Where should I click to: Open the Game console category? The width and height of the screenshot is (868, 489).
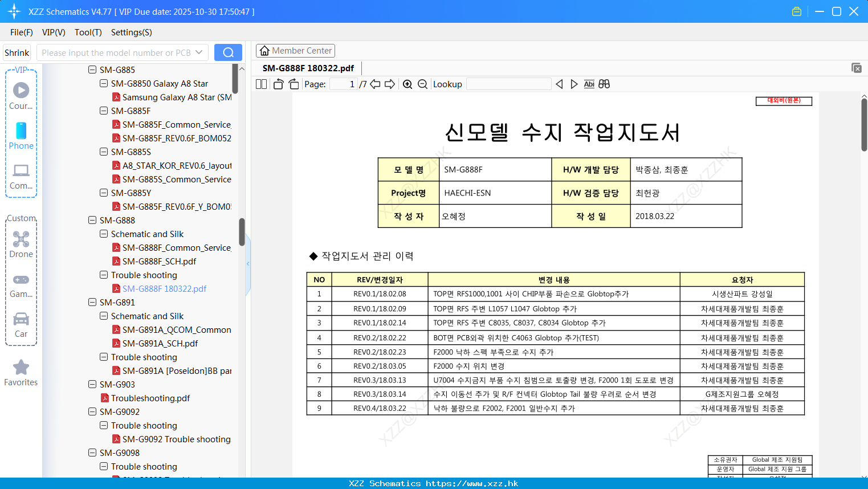[21, 284]
